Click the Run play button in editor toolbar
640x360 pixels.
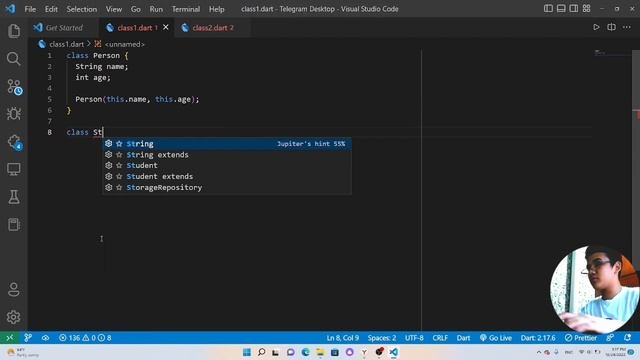tap(596, 27)
